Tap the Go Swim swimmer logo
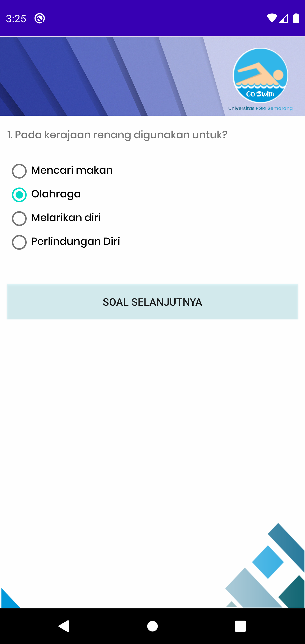This screenshot has width=305, height=644. (260, 75)
